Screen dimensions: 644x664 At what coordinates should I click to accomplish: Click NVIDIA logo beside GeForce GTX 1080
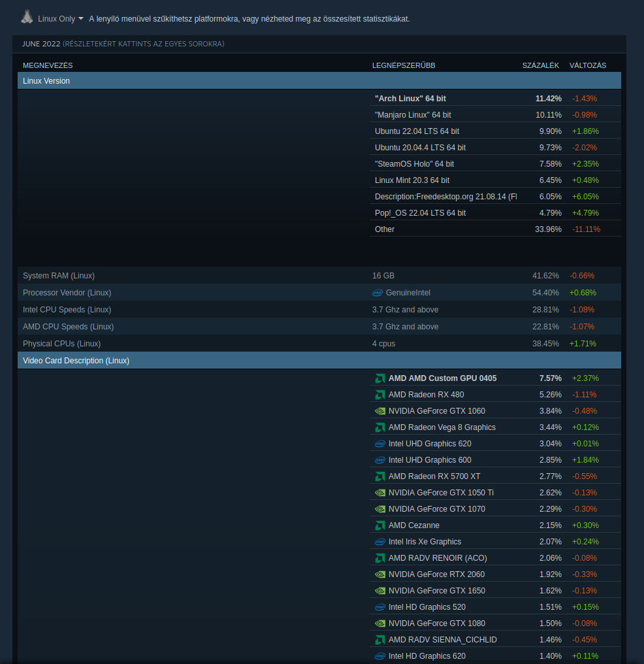(380, 623)
